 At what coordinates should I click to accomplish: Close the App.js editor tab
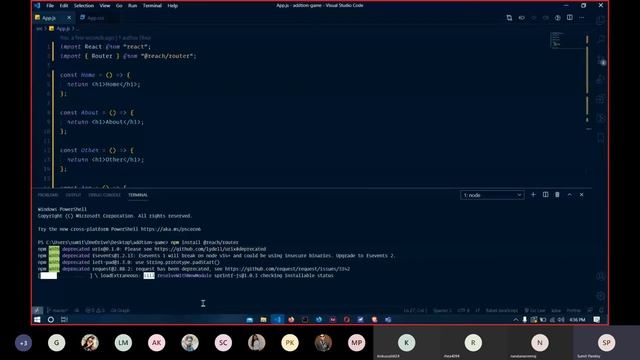[69, 18]
